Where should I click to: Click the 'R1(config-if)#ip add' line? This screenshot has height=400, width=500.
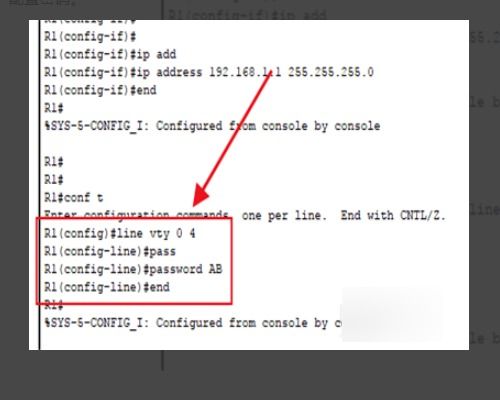tap(110, 54)
